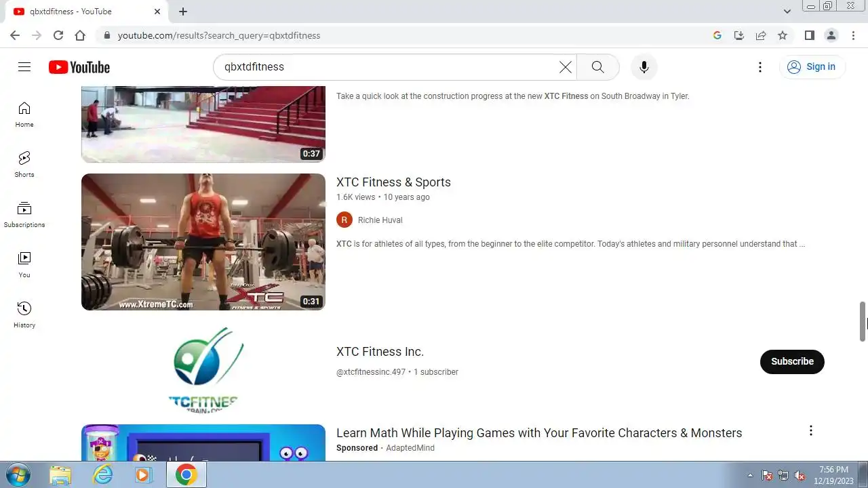Open the XTC Fitness & Sports video title
The height and width of the screenshot is (488, 868).
[x=393, y=182]
